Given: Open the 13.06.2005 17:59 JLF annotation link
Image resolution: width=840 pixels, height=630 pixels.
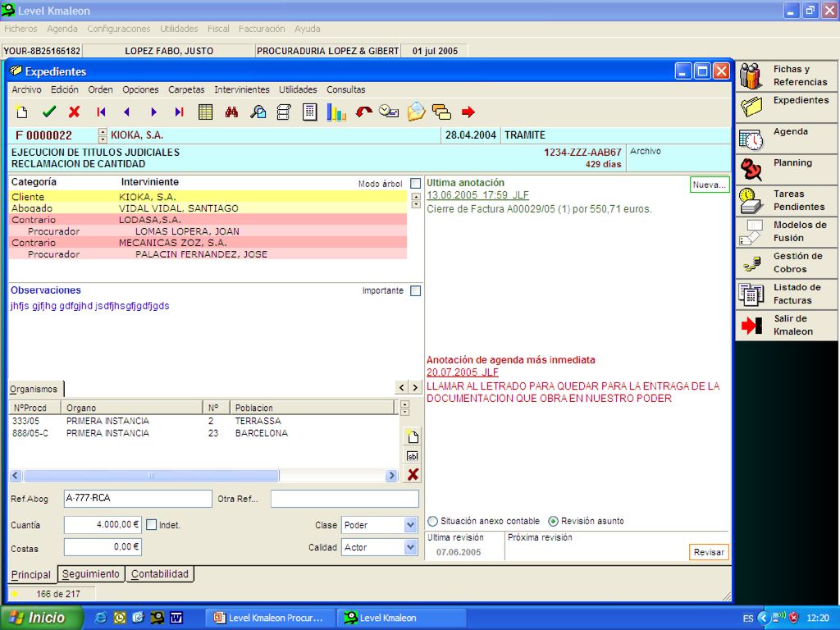Looking at the screenshot, I should point(478,195).
